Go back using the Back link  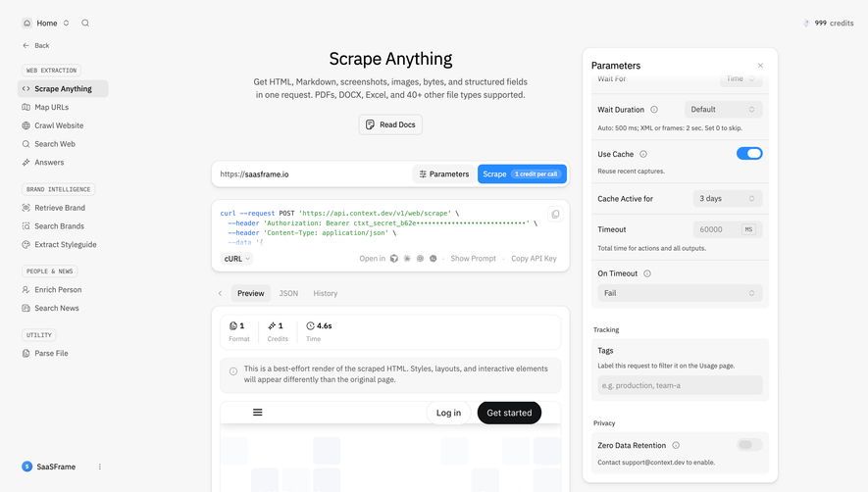click(36, 45)
